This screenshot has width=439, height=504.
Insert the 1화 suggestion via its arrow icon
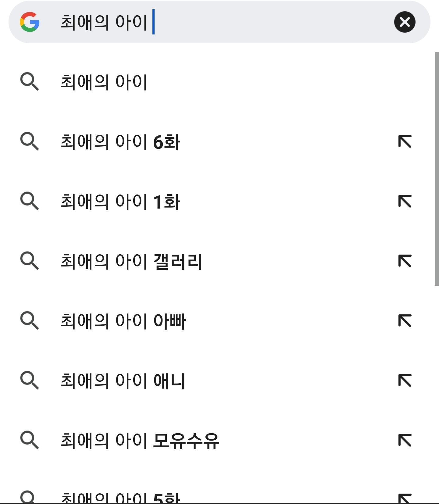405,201
